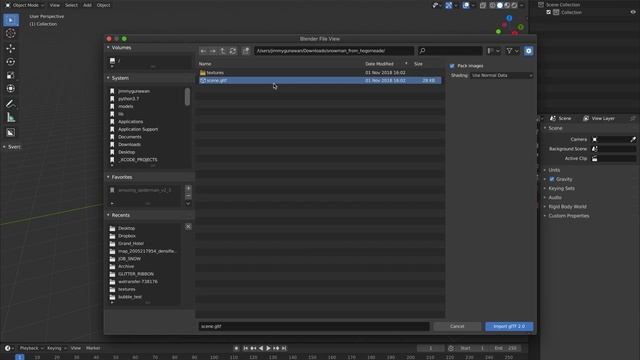Select the scene.gltf file row

[320, 80]
